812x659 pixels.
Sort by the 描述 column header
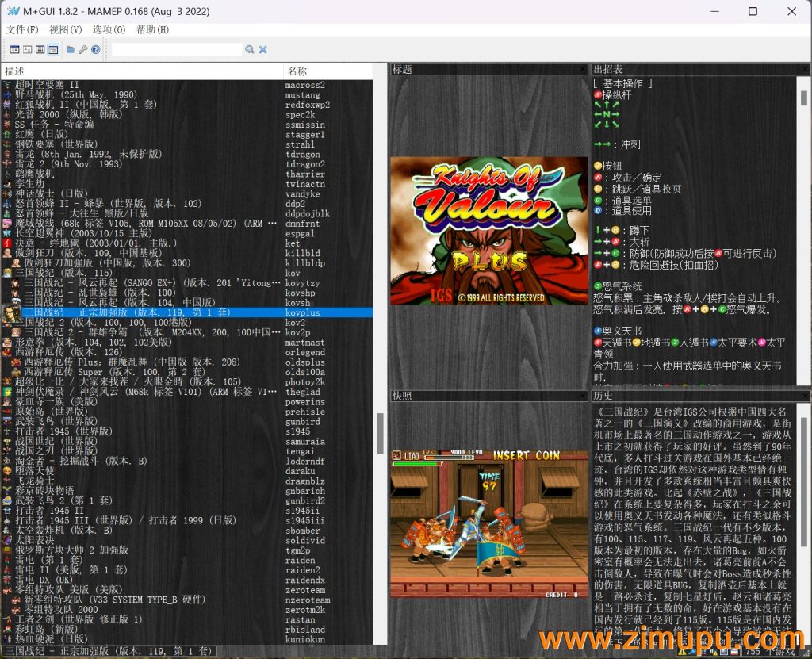tap(143, 71)
